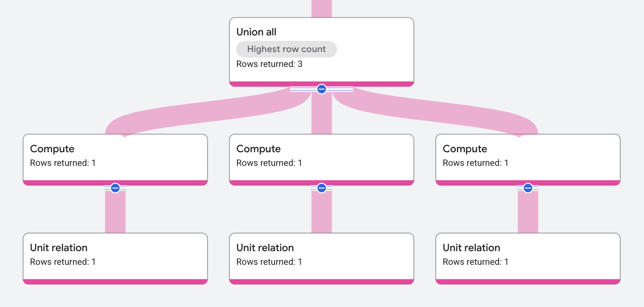
Task: Click the minus icon below the leftmost Compute node
Action: pyautogui.click(x=114, y=187)
